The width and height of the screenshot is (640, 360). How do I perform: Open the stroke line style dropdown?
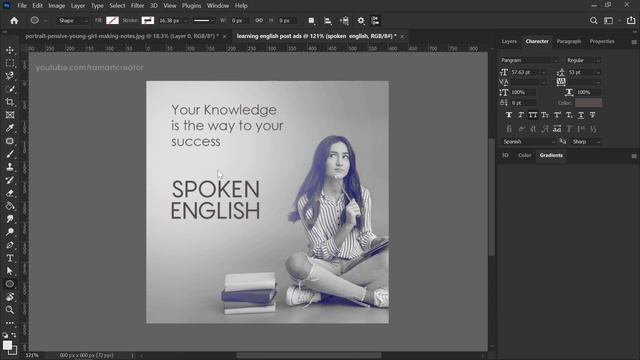(204, 20)
